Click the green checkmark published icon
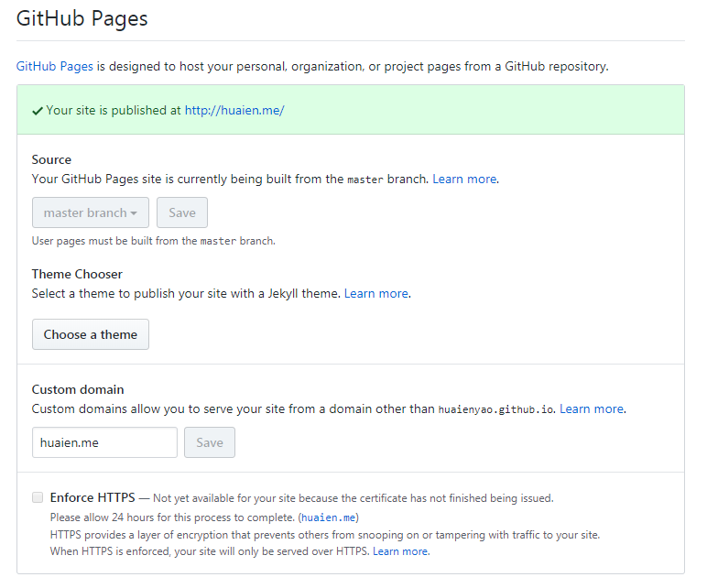The image size is (707, 588). tap(38, 111)
